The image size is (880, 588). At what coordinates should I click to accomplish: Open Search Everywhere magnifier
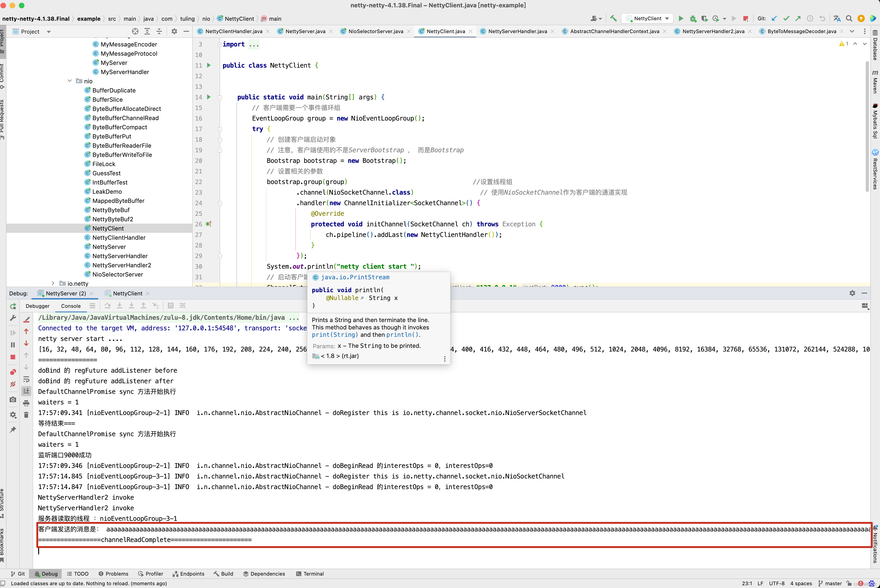point(849,18)
